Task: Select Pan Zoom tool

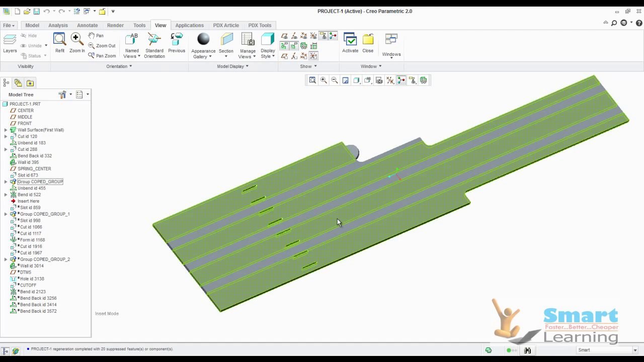Action: pyautogui.click(x=102, y=56)
